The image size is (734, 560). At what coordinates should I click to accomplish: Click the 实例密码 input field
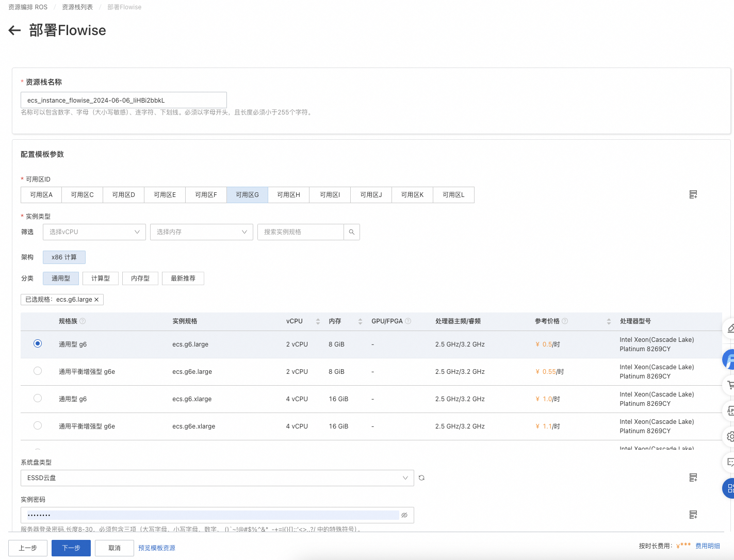(x=217, y=515)
